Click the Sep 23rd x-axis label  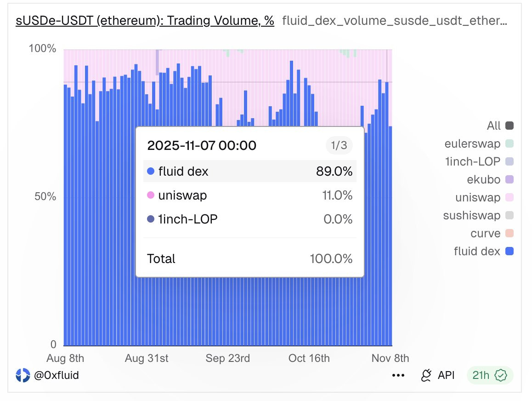coord(228,358)
